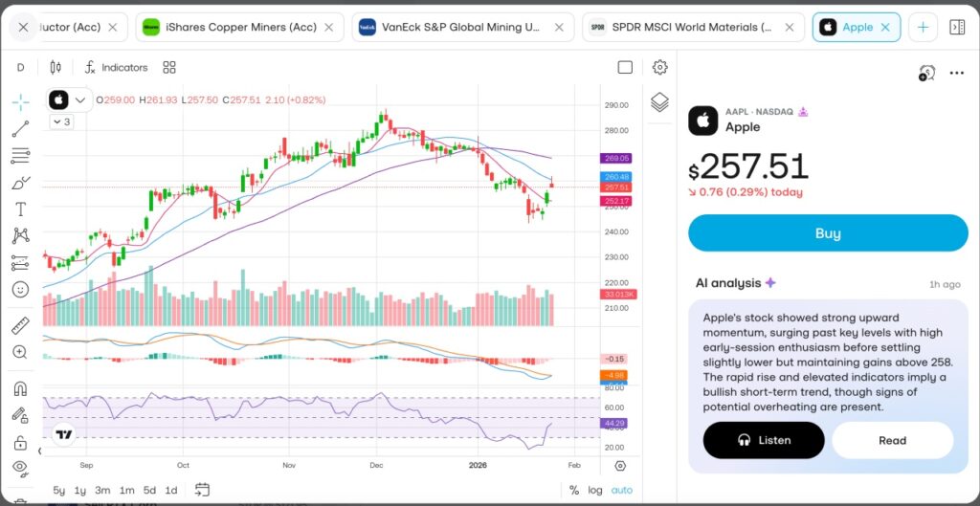Toggle magnet mode for drawings
The image size is (980, 506).
click(x=20, y=388)
